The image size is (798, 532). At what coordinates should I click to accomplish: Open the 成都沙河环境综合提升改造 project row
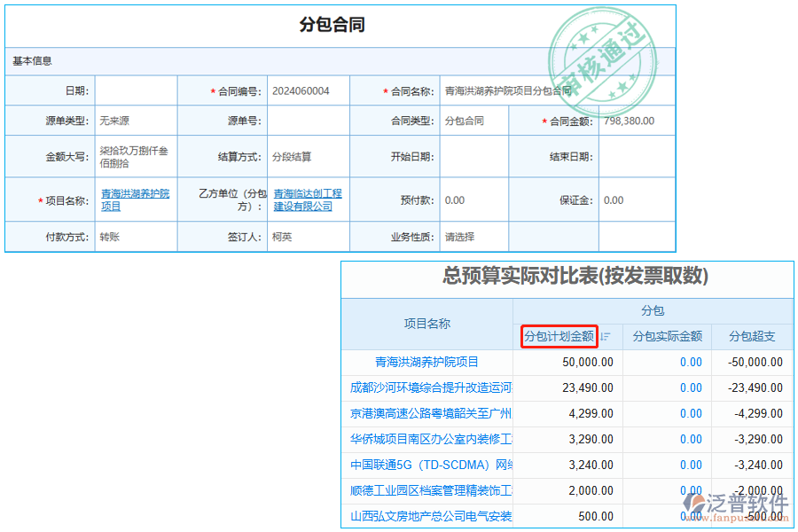click(434, 387)
